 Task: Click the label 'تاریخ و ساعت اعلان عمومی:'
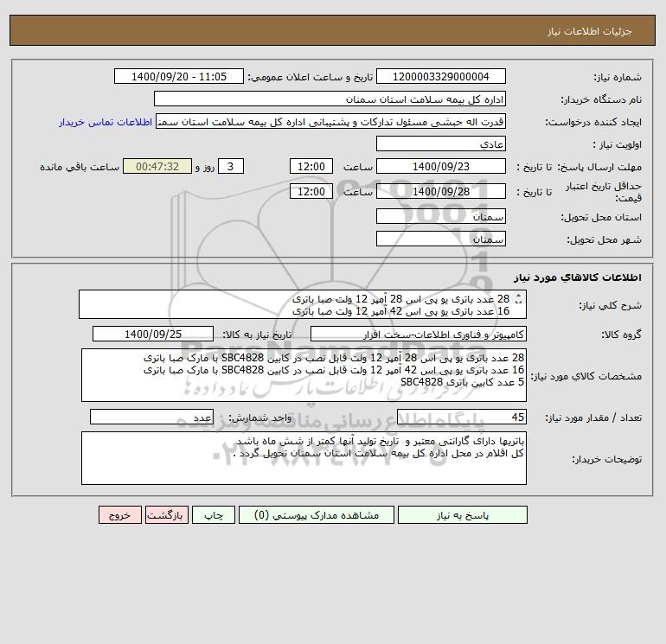(x=310, y=77)
